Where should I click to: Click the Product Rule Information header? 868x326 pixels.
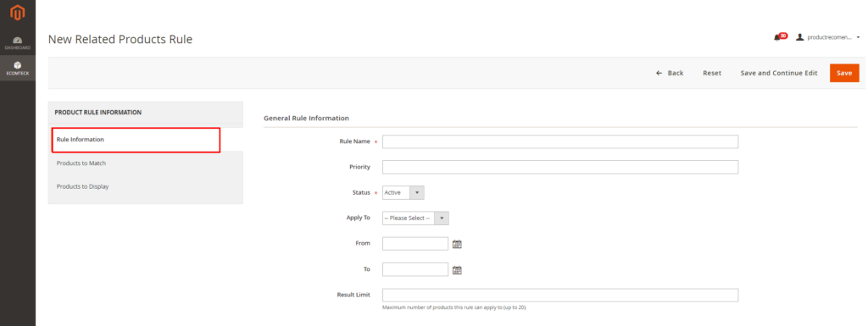click(98, 112)
